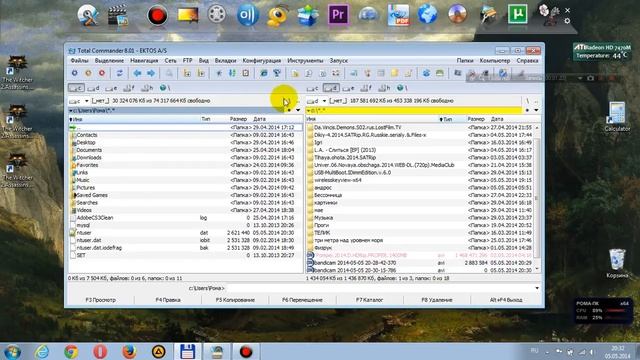This screenshot has width=640, height=360.
Task: Open the Файлы menu
Action: click(79, 60)
